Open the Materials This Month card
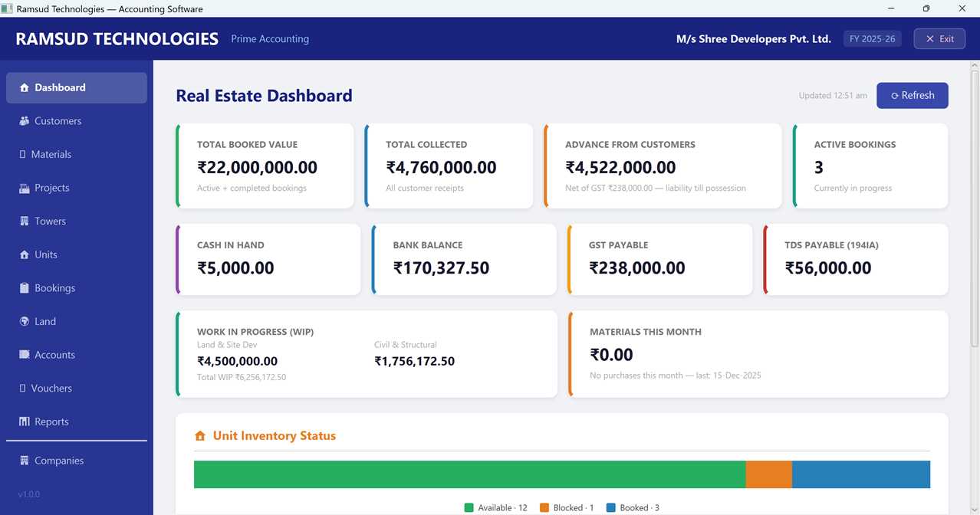The width and height of the screenshot is (980, 515). [x=758, y=354]
